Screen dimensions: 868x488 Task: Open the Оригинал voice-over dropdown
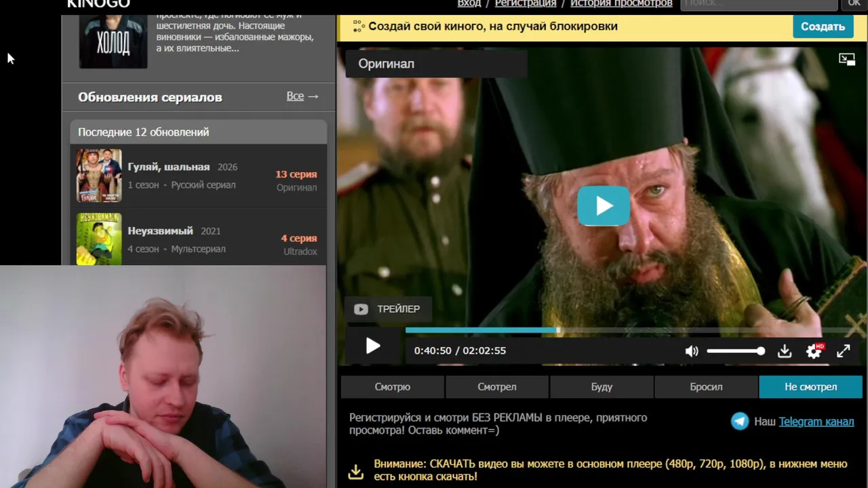coord(436,64)
